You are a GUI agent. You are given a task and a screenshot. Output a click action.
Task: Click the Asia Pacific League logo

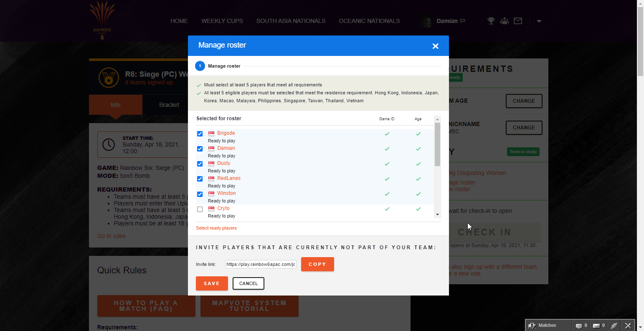click(102, 21)
